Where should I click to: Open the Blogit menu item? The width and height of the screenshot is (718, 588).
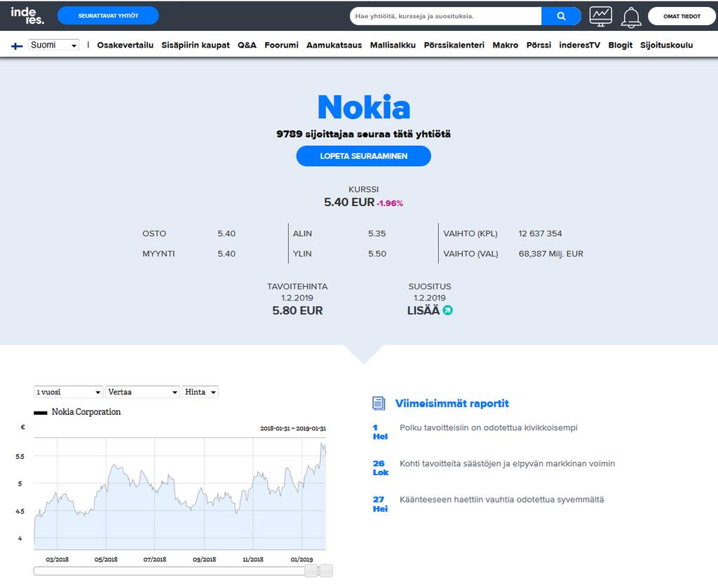(x=620, y=45)
